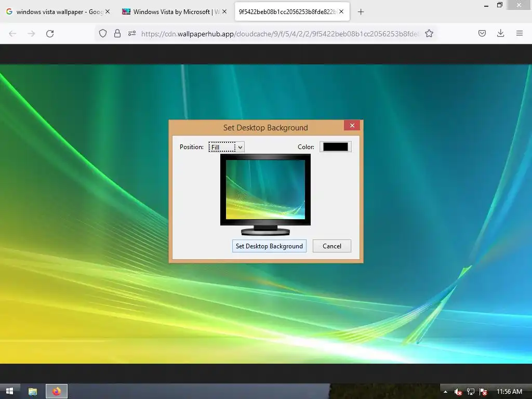Image resolution: width=532 pixels, height=399 pixels.
Task: Open the Windows Start menu
Action: coord(9,391)
